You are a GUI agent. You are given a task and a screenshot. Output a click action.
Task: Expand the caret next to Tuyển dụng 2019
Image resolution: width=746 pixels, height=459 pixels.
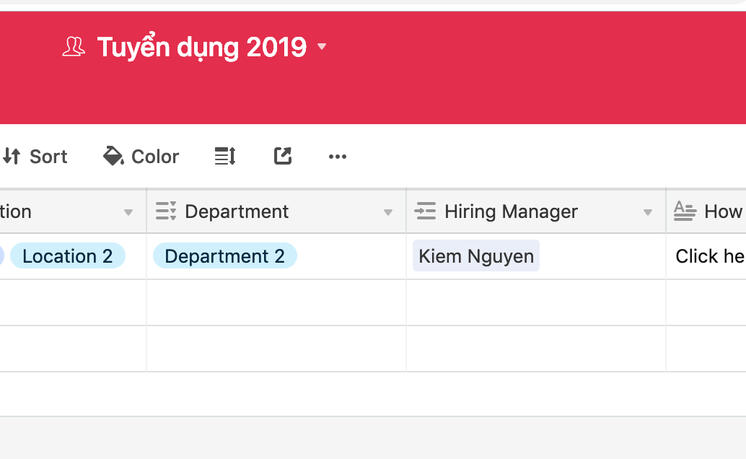(322, 47)
